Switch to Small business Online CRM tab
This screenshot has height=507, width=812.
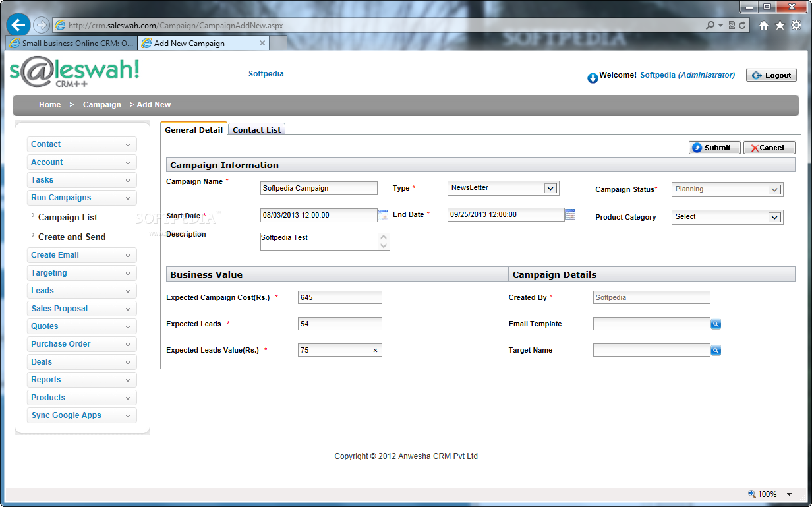(71, 43)
